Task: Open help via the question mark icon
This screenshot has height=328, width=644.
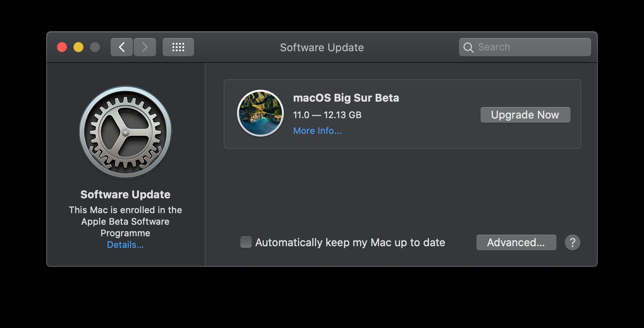Action: pyautogui.click(x=573, y=242)
